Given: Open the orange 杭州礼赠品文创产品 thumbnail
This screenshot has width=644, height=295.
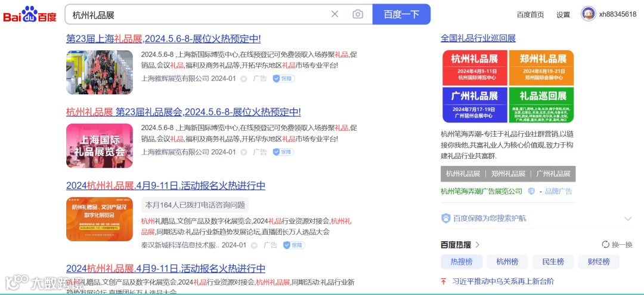Looking at the screenshot, I should pyautogui.click(x=100, y=219).
